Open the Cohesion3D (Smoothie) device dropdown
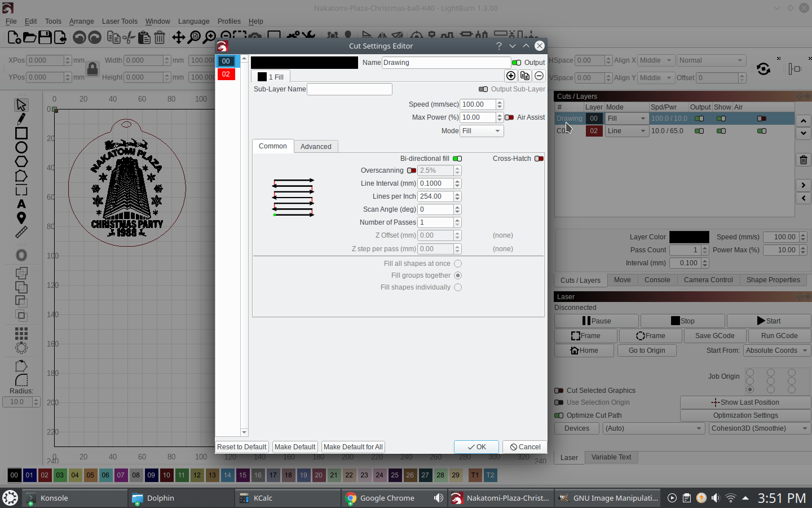812x508 pixels. (760, 428)
